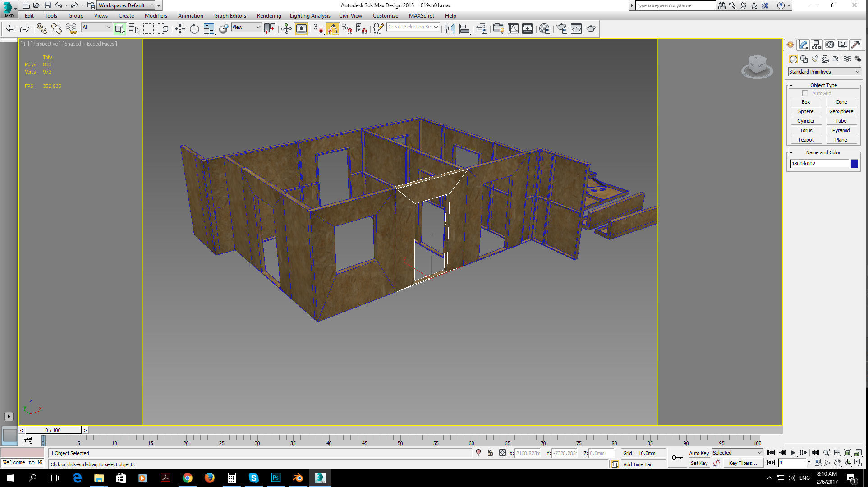Click the Render Production teapot icon
This screenshot has width=868, height=487.
click(591, 29)
